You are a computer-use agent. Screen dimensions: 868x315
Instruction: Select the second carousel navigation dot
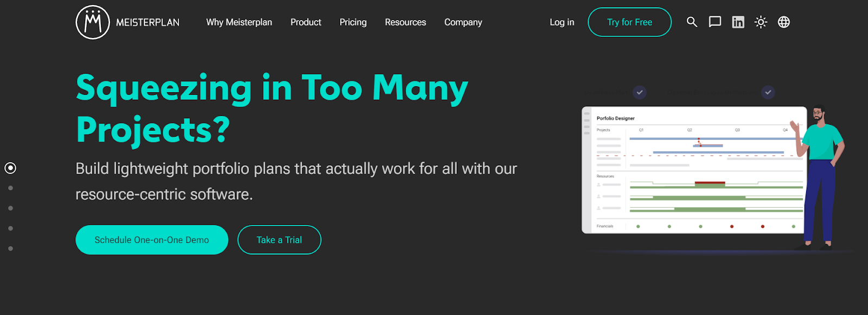[9, 188]
